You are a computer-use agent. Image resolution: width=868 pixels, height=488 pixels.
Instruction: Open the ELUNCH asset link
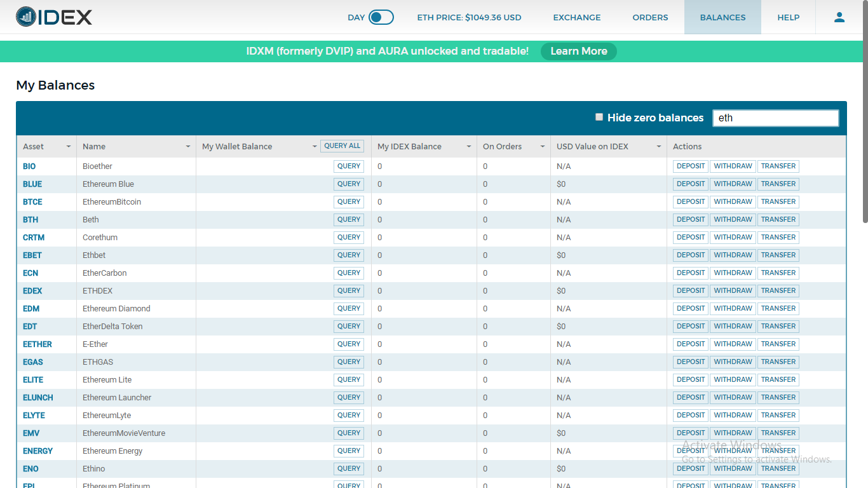38,398
